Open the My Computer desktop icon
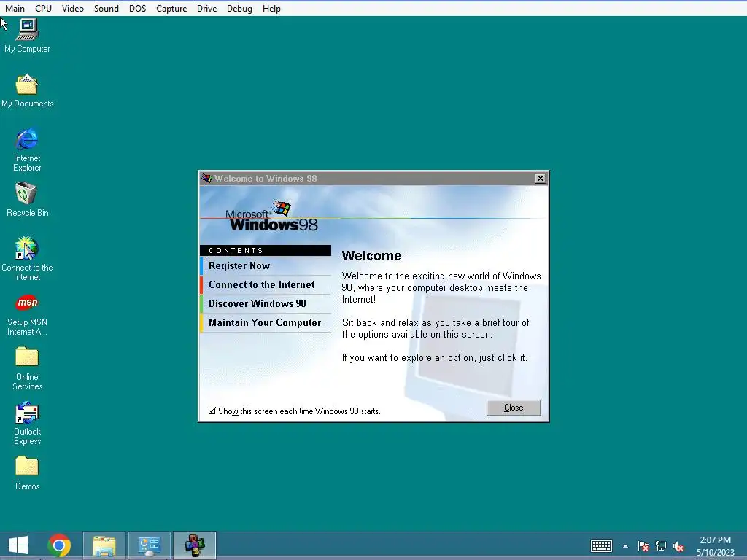This screenshot has width=747, height=560. [x=27, y=35]
